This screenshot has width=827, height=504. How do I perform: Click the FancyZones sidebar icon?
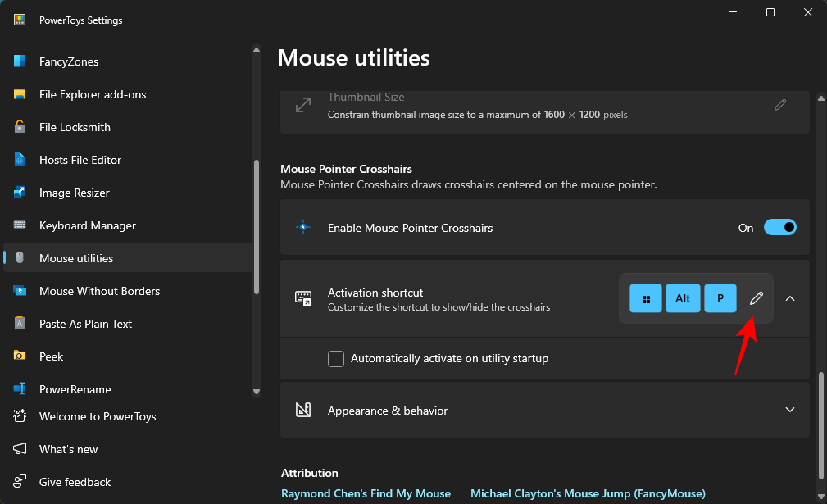pyautogui.click(x=20, y=61)
